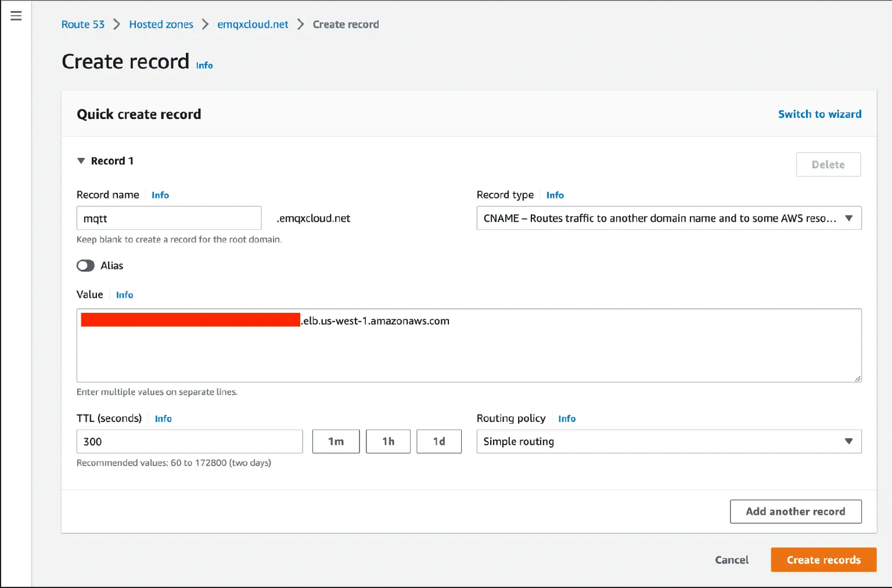892x588 pixels.
Task: Set TTL to 1h using preset button
Action: [388, 441]
